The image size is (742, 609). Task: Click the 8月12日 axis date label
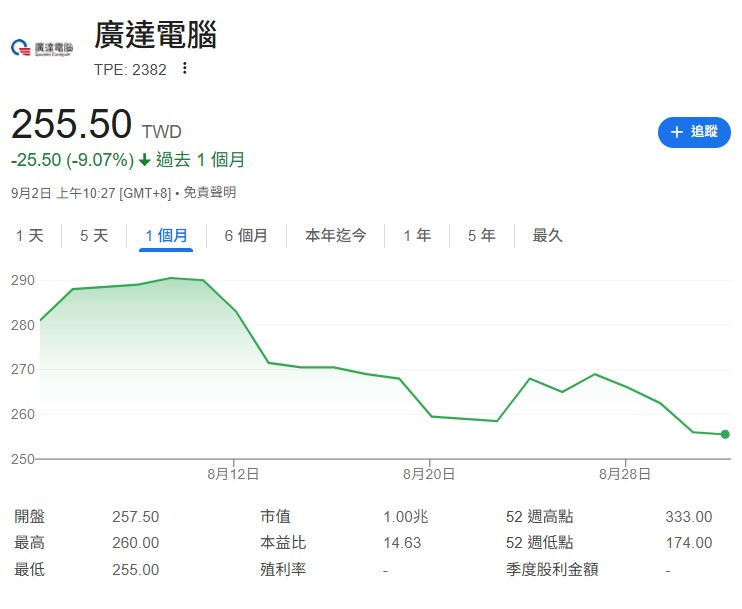coord(233,474)
